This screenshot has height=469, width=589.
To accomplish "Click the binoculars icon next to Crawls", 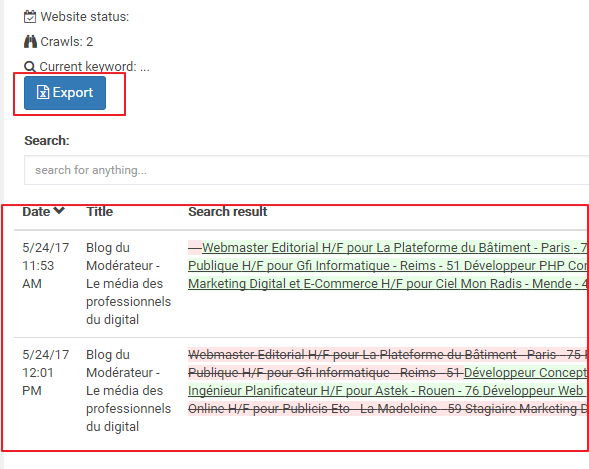I will 30,42.
